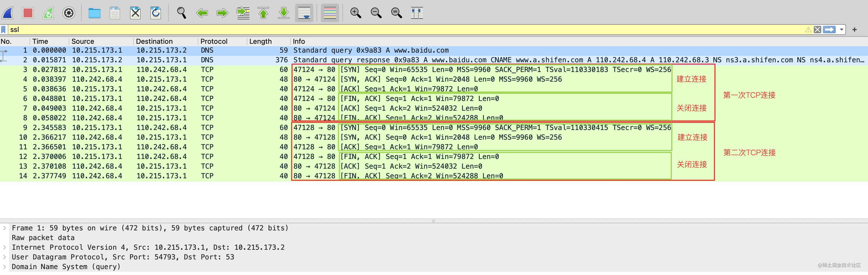Select packet 10 SYN, ACK to 47128
868x275 pixels.
434,138
